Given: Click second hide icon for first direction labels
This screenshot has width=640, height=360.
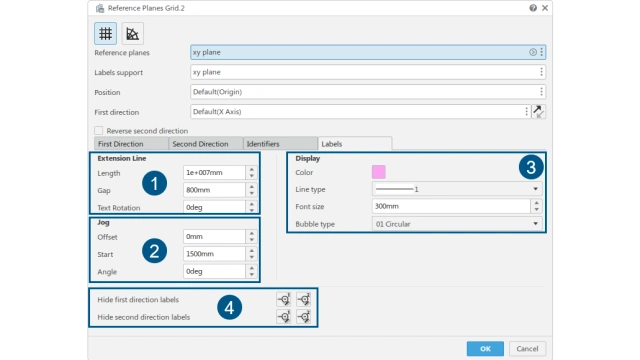Looking at the screenshot, I should click(x=303, y=300).
